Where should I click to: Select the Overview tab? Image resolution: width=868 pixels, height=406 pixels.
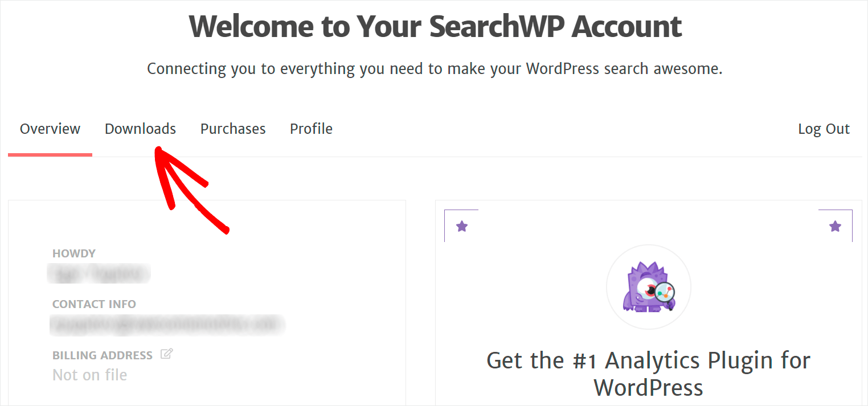[x=50, y=129]
